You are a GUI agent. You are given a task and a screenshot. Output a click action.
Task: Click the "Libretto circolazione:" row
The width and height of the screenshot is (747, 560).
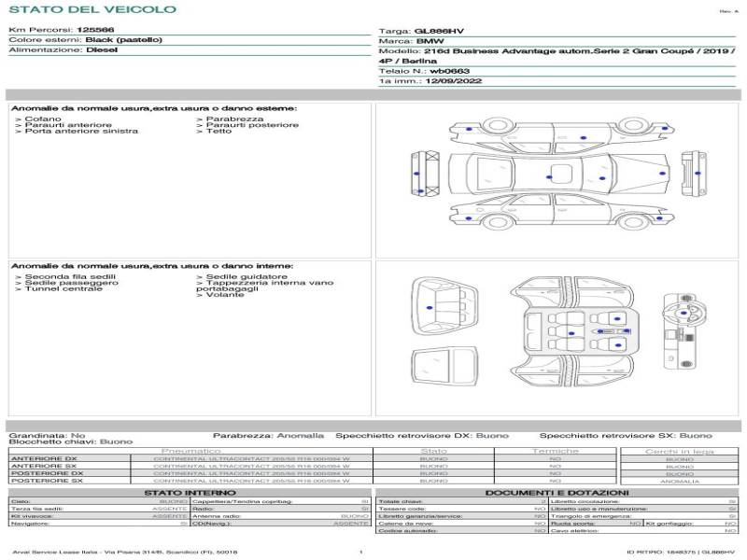click(x=643, y=502)
